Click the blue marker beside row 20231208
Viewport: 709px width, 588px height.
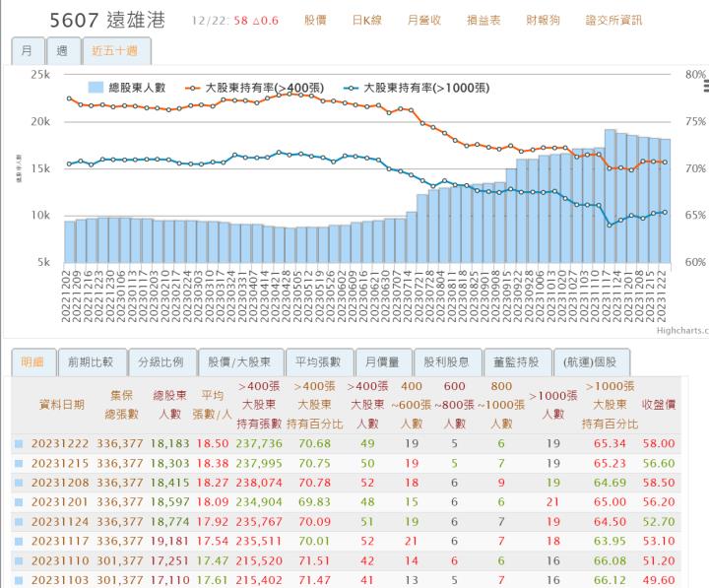pyautogui.click(x=19, y=483)
